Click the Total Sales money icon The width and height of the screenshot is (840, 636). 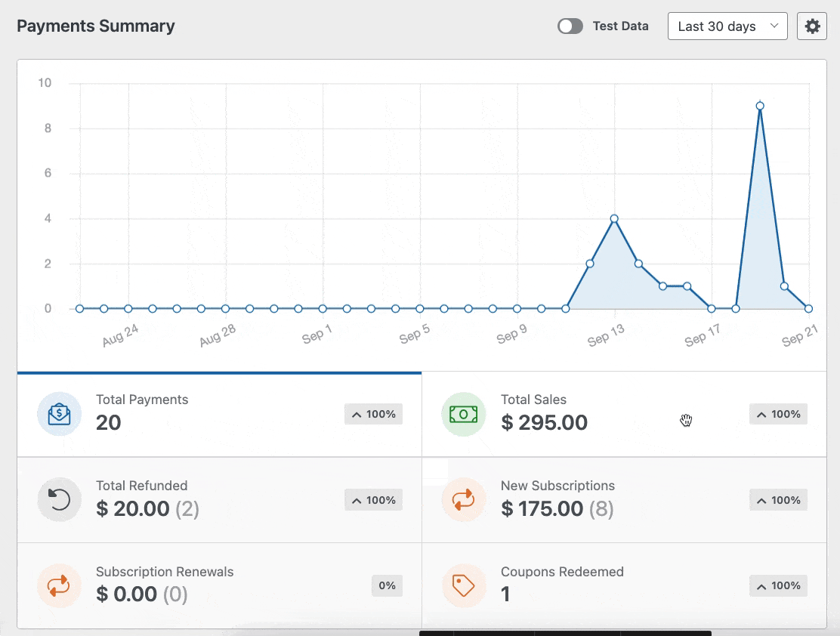[464, 414]
